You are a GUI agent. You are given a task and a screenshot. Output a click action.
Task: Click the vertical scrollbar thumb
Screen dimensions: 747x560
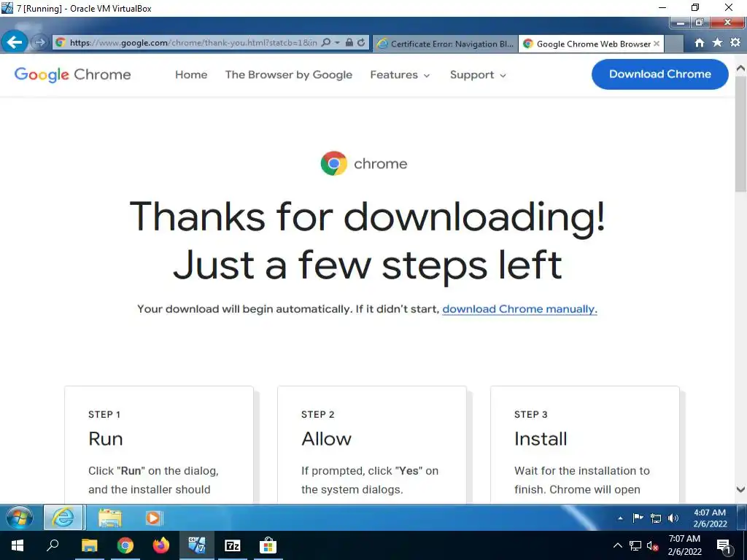(x=741, y=133)
